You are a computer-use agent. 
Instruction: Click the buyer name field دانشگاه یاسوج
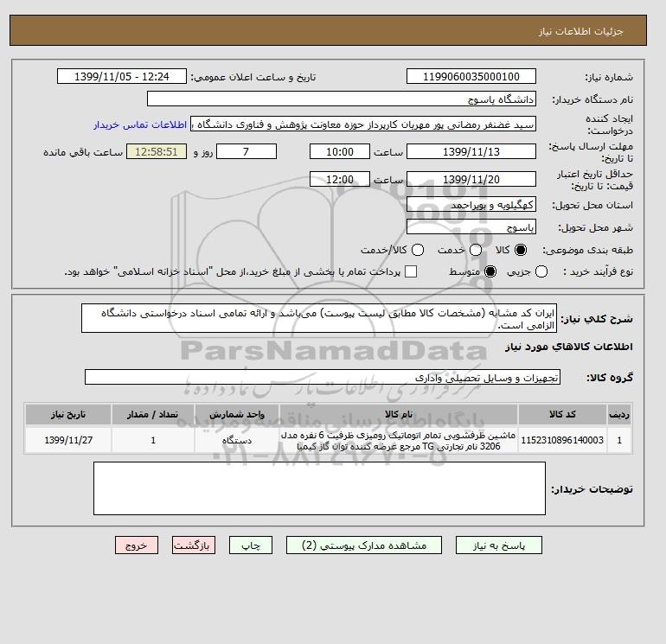[342, 99]
